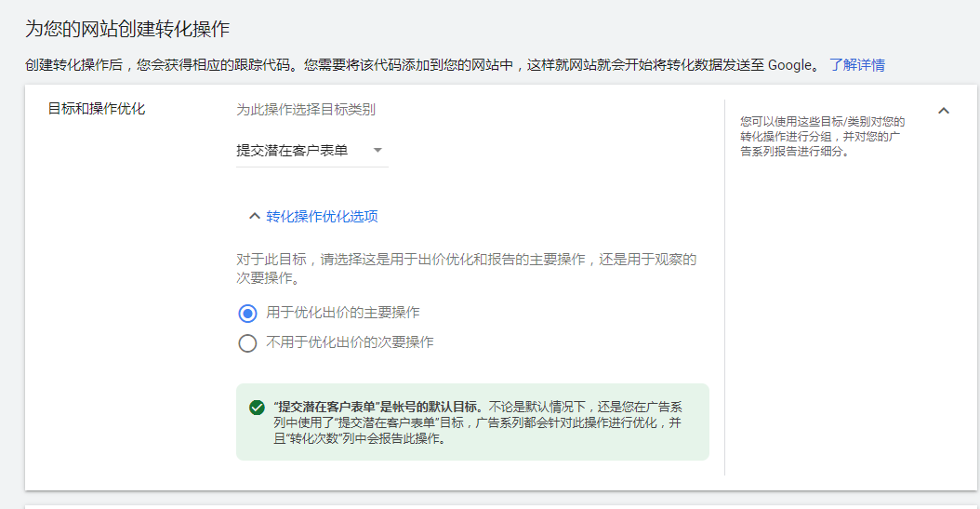980x509 pixels.
Task: Click the next card's edge below the section
Action: [501, 504]
